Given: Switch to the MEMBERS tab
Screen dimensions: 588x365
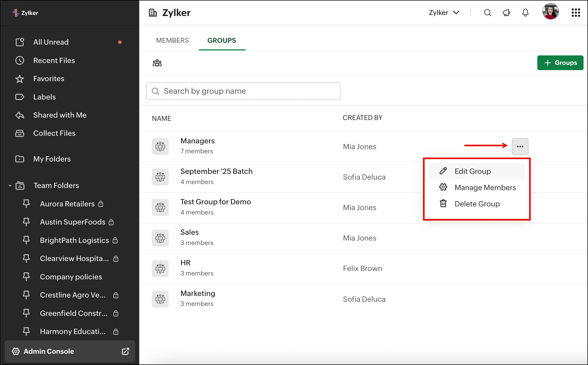Looking at the screenshot, I should pyautogui.click(x=172, y=40).
